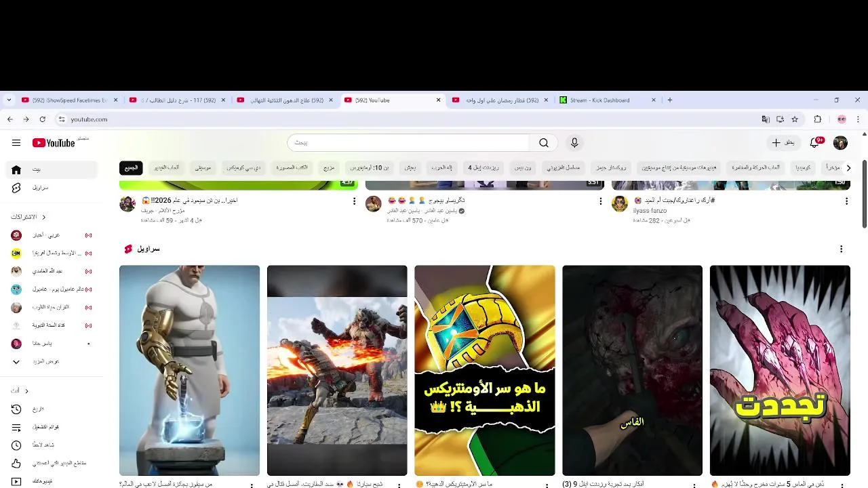The height and width of the screenshot is (488, 868).
Task: Expand Show More subscriptions chevron
Action: pos(16,362)
